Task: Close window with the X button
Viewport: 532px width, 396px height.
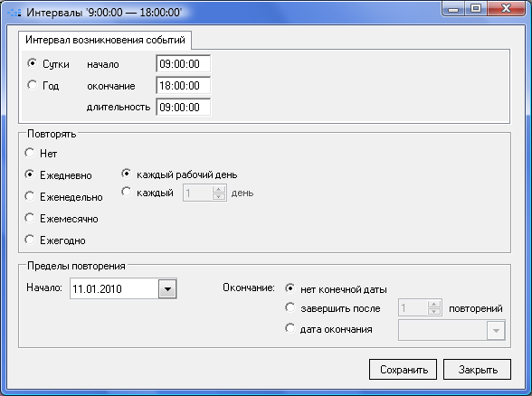Action: coord(506,9)
